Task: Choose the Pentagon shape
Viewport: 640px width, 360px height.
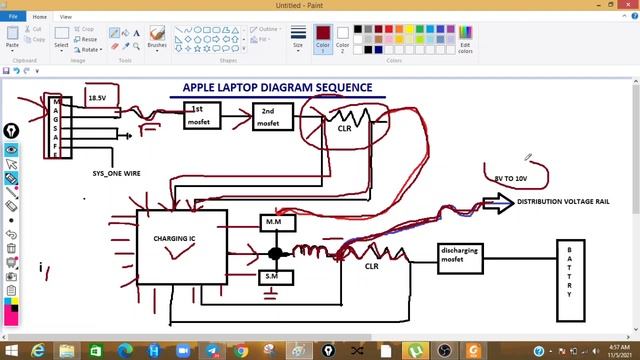Action: tap(198, 40)
